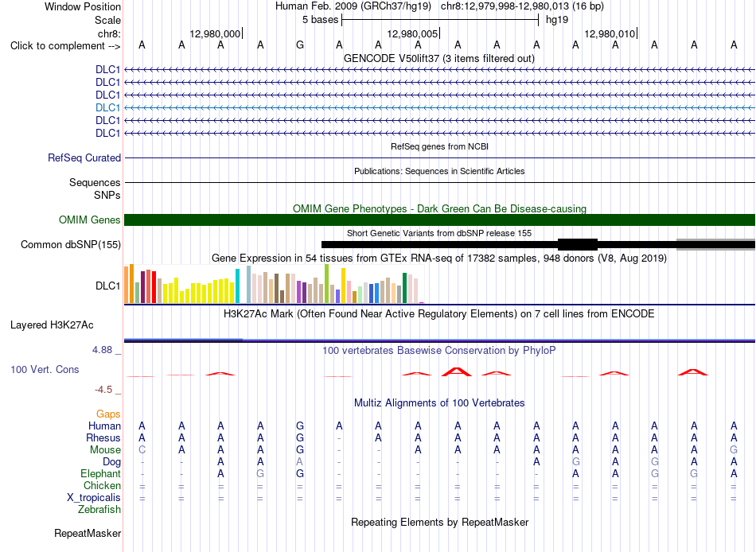Click the '5 bases' scale bar label
This screenshot has width=756, height=552.
(320, 20)
